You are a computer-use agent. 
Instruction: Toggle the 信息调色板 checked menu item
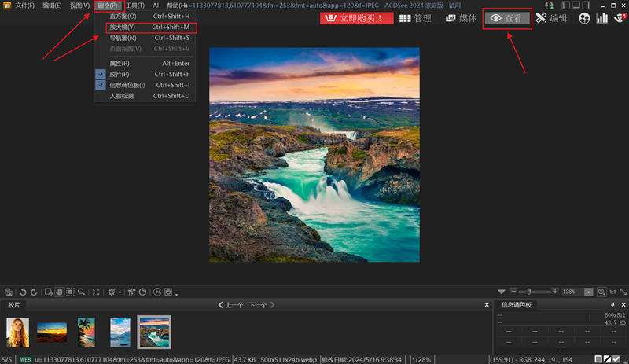click(127, 85)
